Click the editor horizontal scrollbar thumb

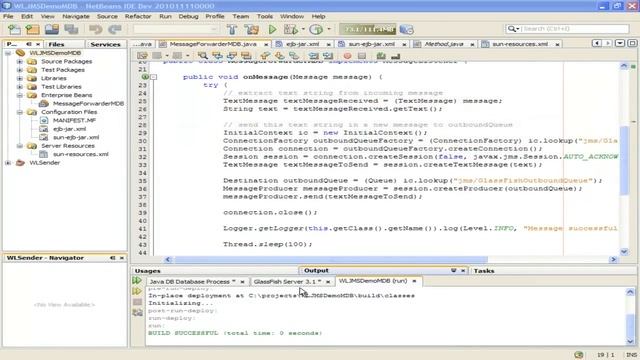click(x=331, y=260)
